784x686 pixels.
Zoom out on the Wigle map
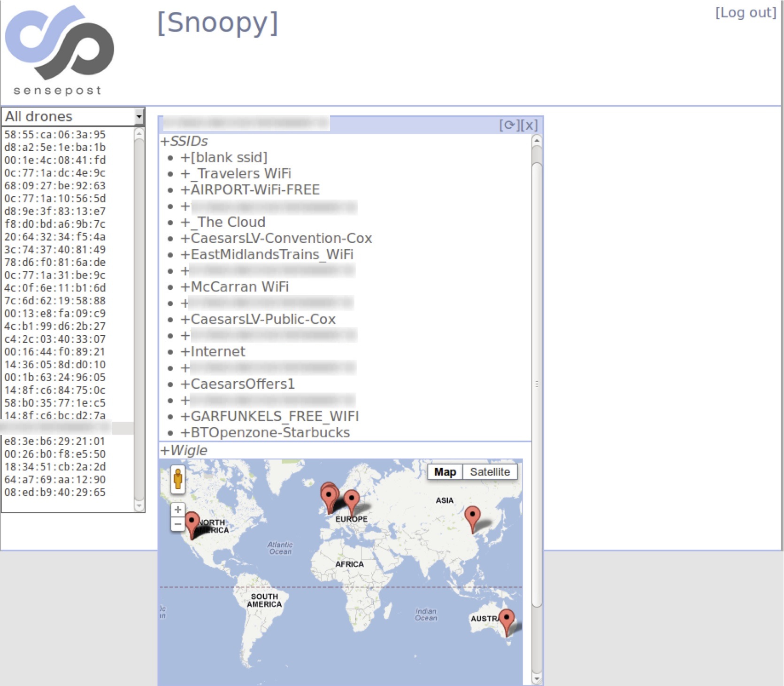[x=177, y=524]
